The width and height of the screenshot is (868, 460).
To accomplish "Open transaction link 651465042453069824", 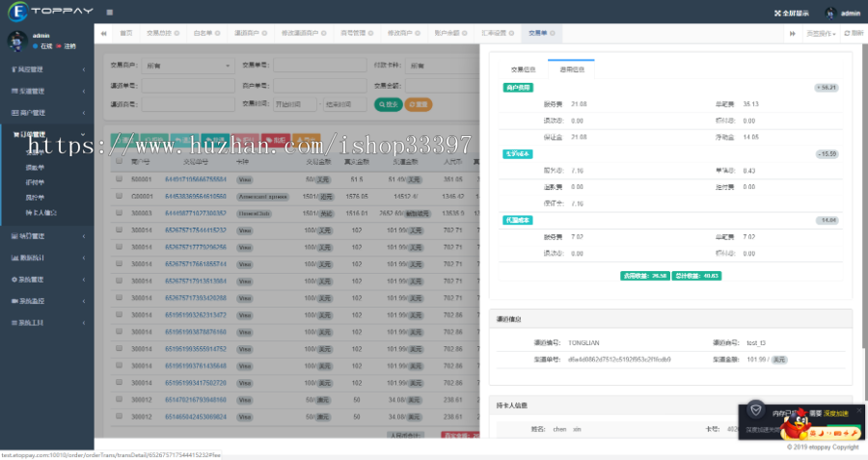I will tap(196, 417).
